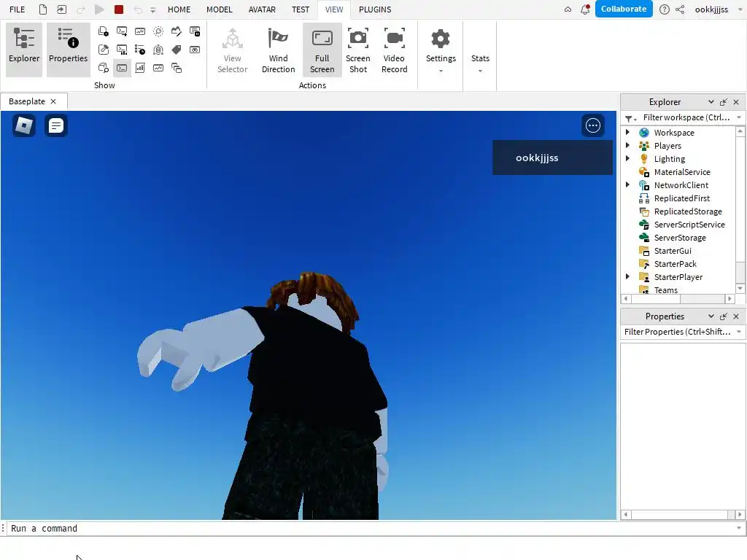Open the in-game chat icon
Screen dimensions: 747x560
tap(55, 125)
